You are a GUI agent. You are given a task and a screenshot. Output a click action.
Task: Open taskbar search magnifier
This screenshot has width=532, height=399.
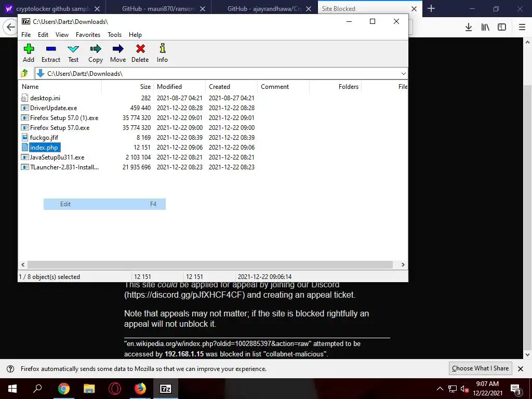point(37,388)
